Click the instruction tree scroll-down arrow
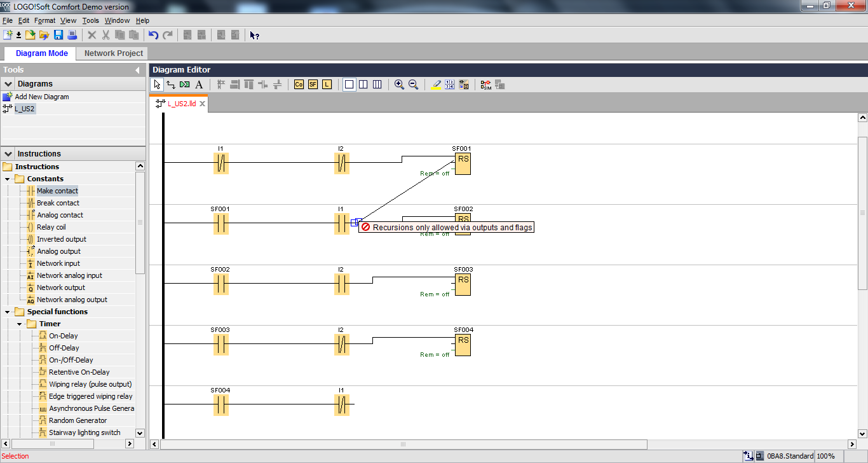868x463 pixels. click(x=140, y=433)
